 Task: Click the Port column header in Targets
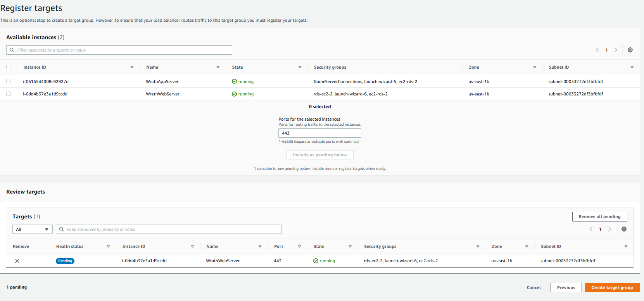(278, 247)
